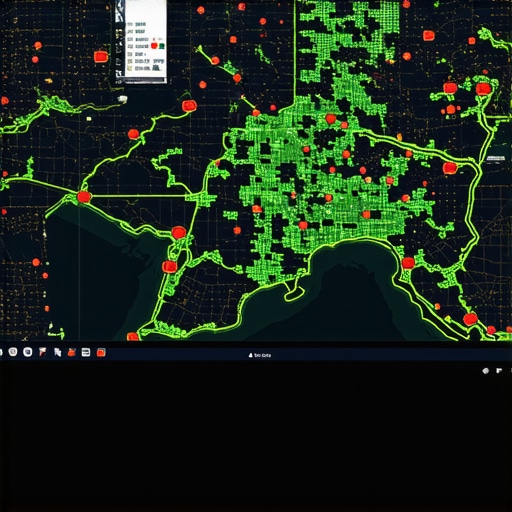
Task: Click the white map thumbnail atop legend strip
Action: (x=120, y=11)
